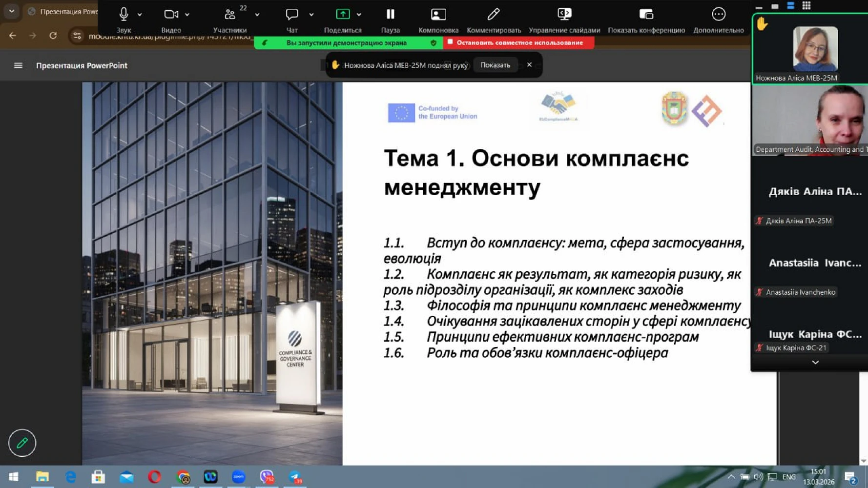Expand audio options arrow next to Звук
The image size is (868, 488).
[140, 15]
